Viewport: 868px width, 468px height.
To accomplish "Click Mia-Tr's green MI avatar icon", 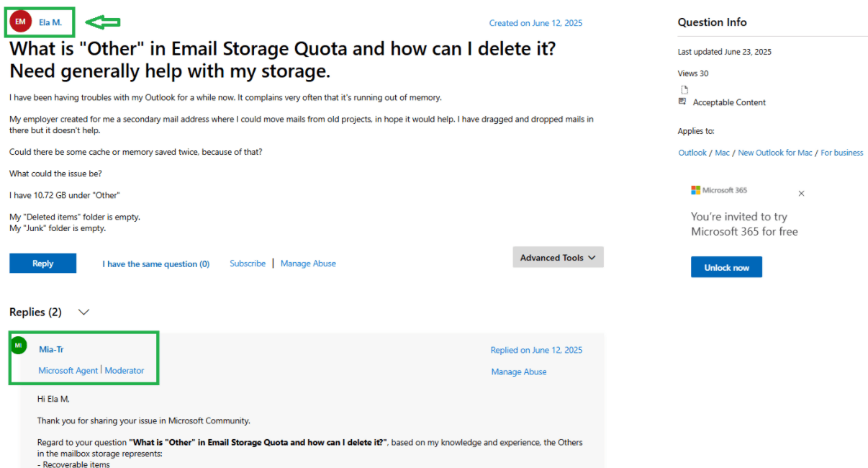I will pos(19,345).
